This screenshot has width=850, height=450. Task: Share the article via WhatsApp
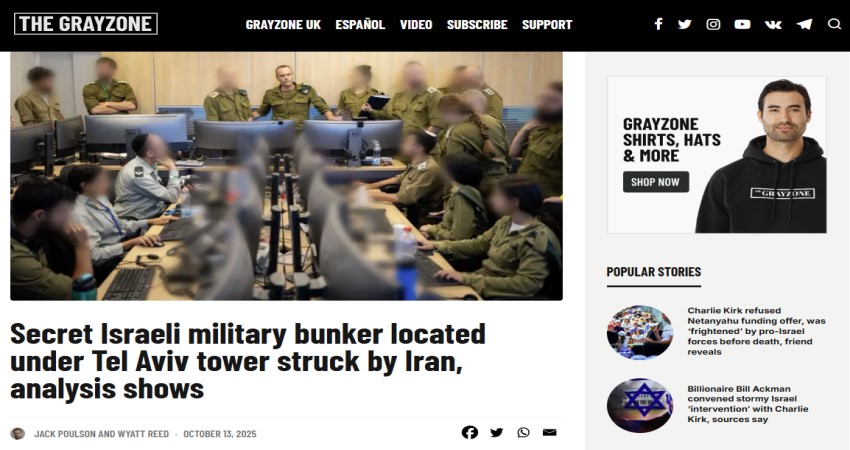click(x=523, y=432)
